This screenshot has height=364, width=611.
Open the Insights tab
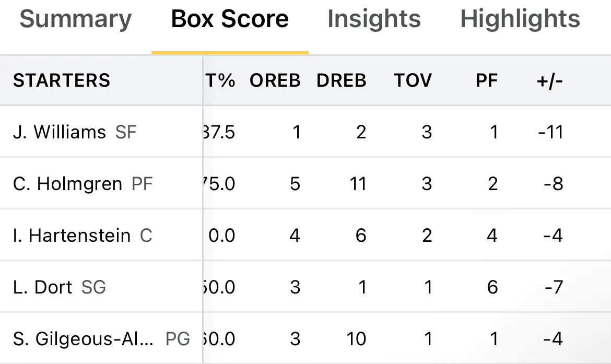[374, 19]
